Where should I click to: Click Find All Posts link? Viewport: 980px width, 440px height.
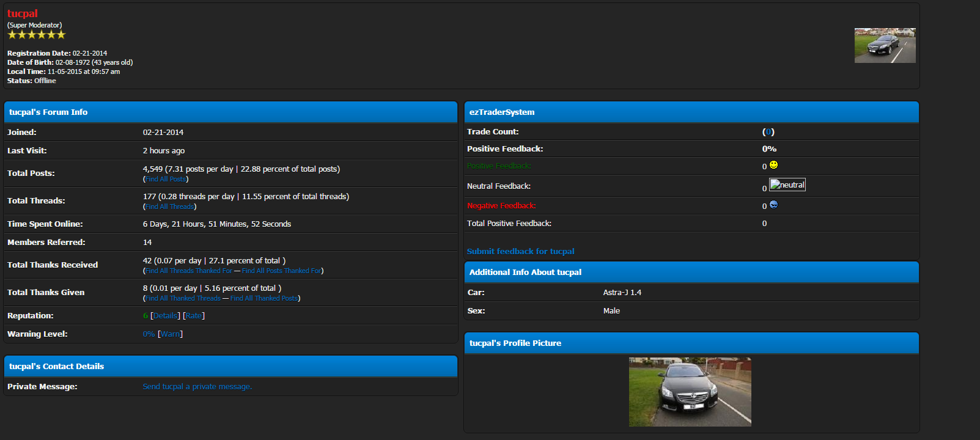click(x=166, y=179)
